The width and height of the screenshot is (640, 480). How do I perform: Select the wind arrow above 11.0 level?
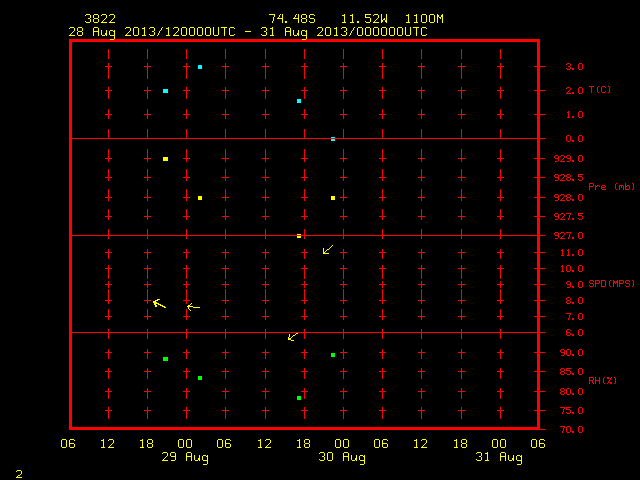coord(328,249)
